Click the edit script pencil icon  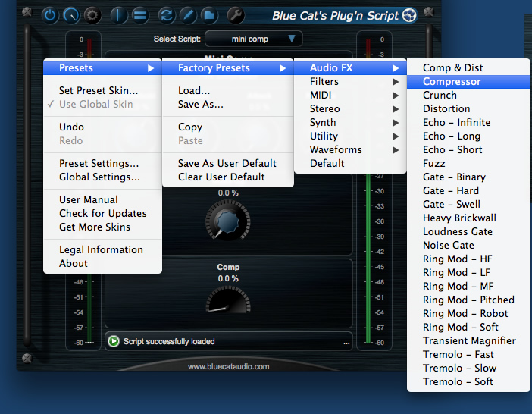pyautogui.click(x=188, y=16)
